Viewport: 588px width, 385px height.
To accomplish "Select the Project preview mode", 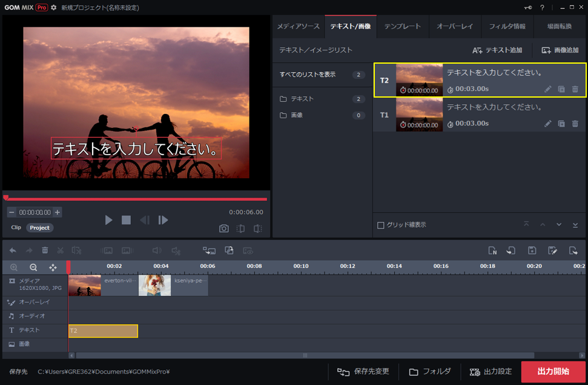I will [40, 228].
